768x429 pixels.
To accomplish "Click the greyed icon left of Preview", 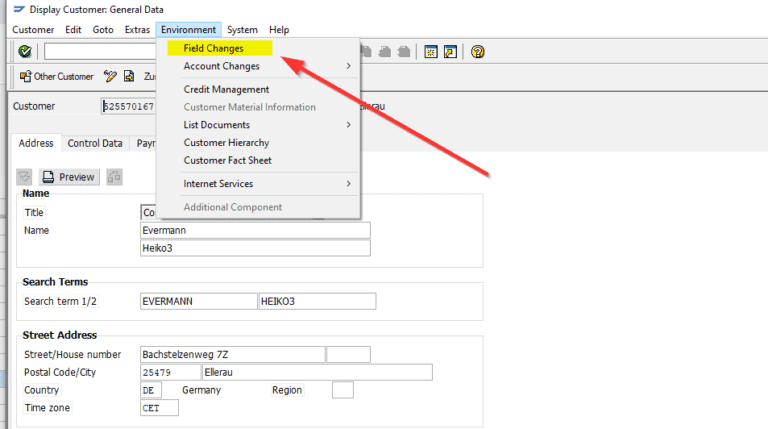I will click(x=24, y=177).
